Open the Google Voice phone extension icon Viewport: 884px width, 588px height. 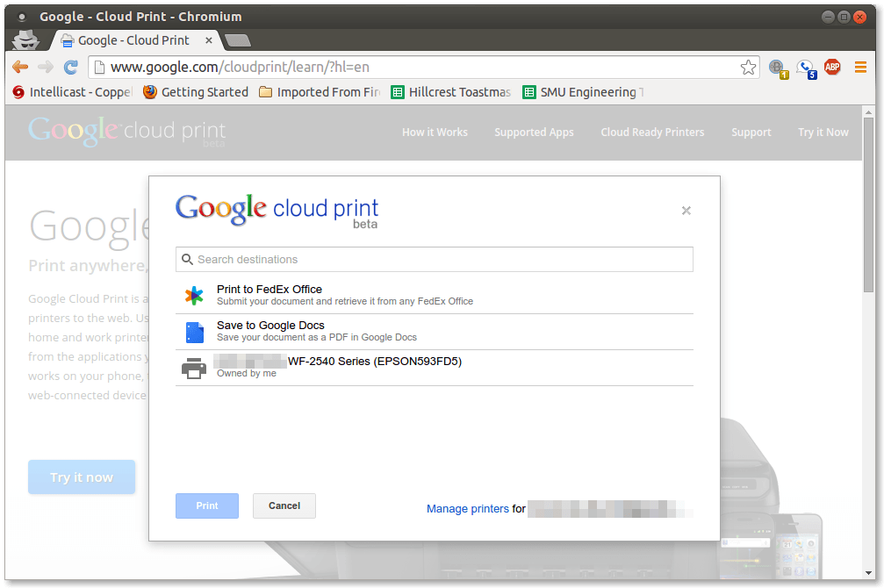click(x=806, y=68)
